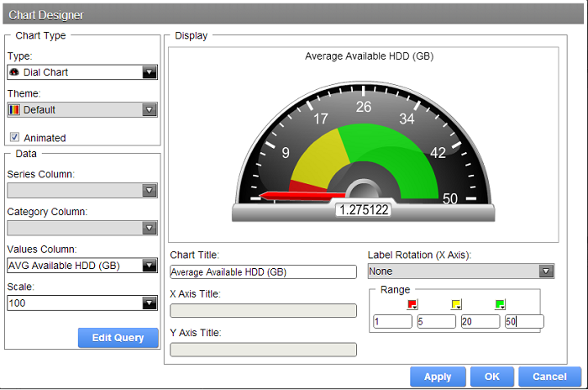Click the Values Column label text
The image size is (588, 390).
[x=42, y=250]
